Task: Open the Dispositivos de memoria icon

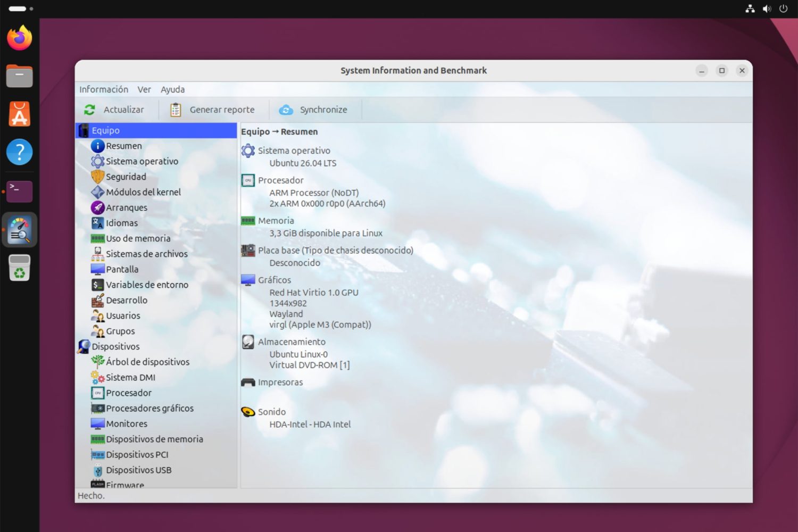Action: [97, 439]
